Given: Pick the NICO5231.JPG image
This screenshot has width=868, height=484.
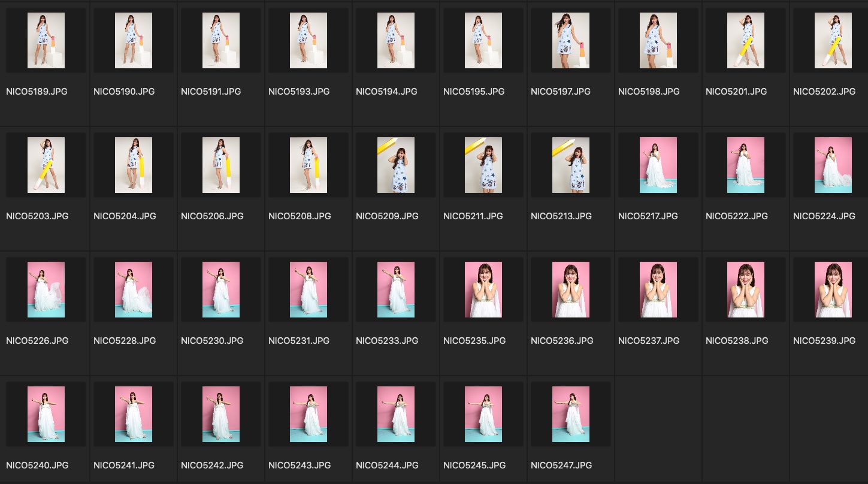Looking at the screenshot, I should pos(309,290).
